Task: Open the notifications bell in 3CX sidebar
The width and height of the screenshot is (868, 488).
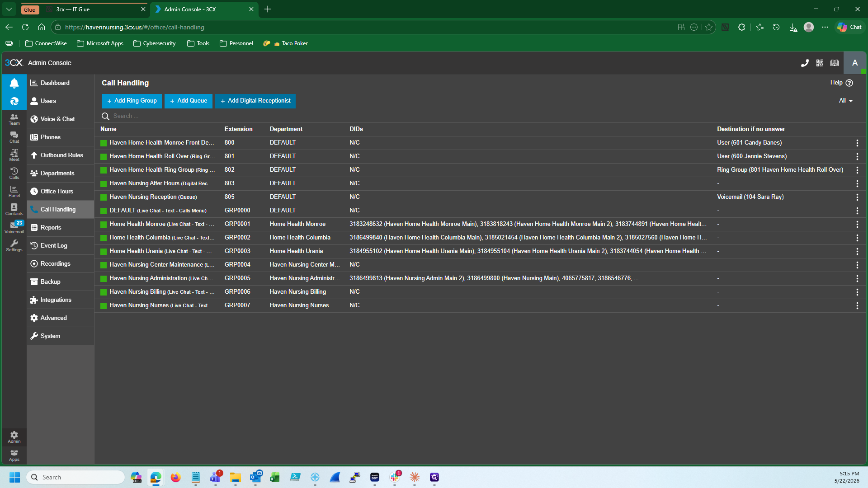Action: coord(14,83)
